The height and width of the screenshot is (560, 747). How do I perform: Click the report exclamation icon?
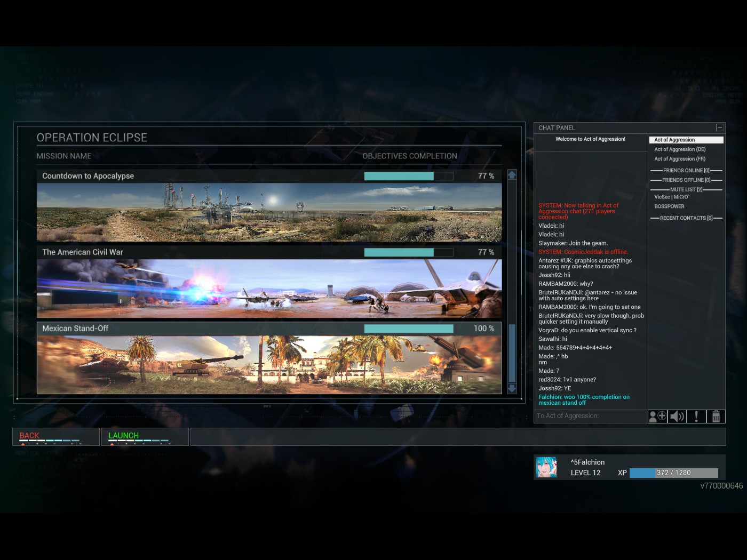point(696,417)
